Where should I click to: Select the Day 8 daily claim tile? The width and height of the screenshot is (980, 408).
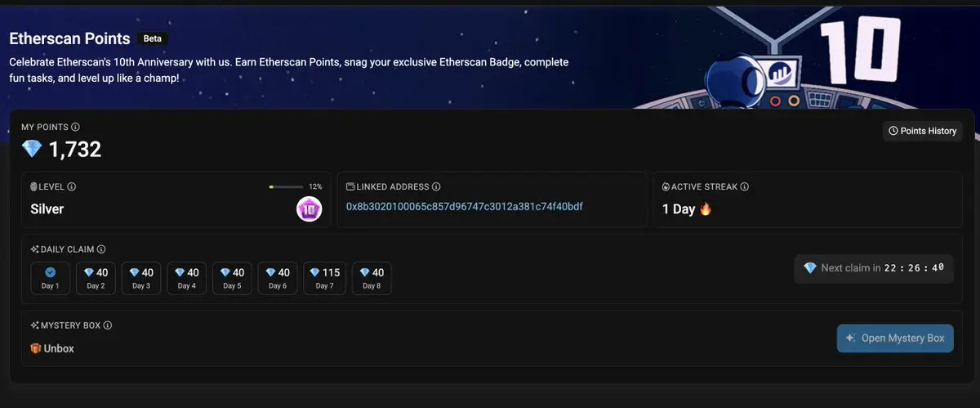372,278
